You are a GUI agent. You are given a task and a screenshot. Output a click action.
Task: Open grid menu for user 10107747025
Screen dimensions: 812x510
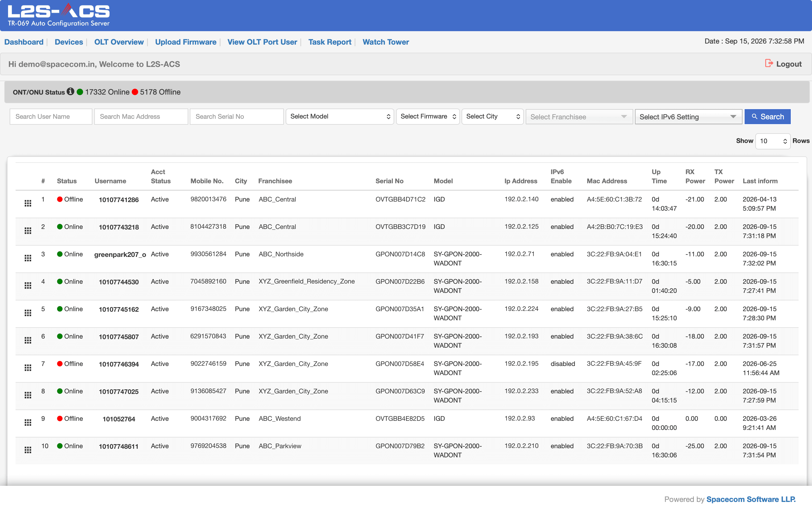[x=28, y=395]
